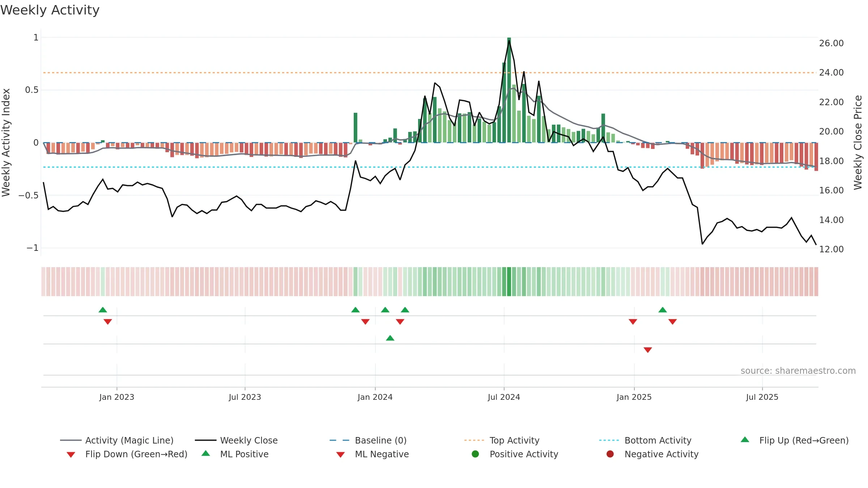
Task: Toggle Baseline (0) legend entry
Action: pyautogui.click(x=368, y=440)
